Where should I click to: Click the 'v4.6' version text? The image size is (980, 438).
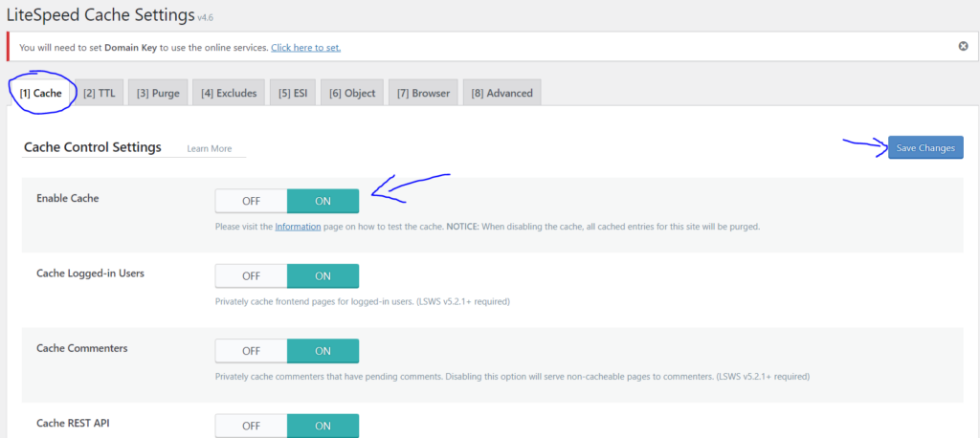tap(206, 18)
